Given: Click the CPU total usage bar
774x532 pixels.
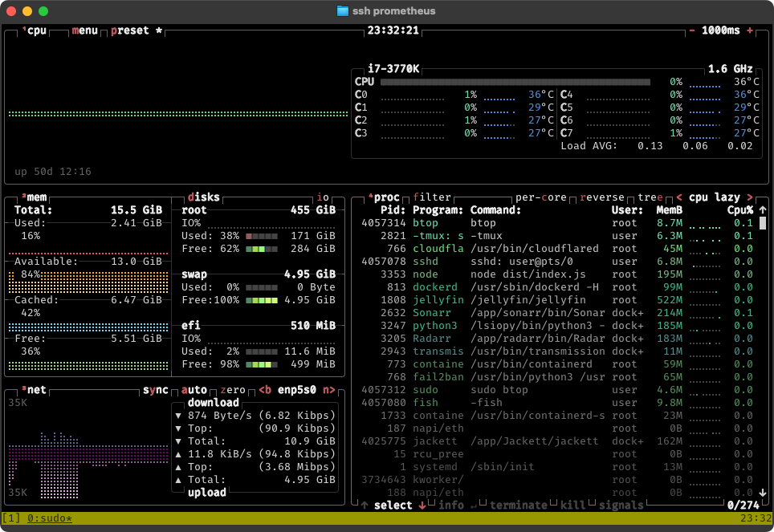Looking at the screenshot, I should click(x=515, y=82).
